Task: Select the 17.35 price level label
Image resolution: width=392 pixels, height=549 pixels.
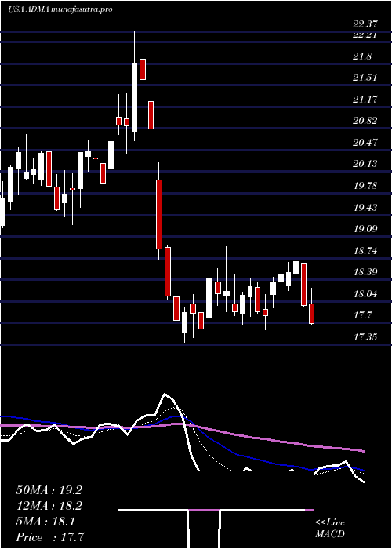Action: click(365, 337)
